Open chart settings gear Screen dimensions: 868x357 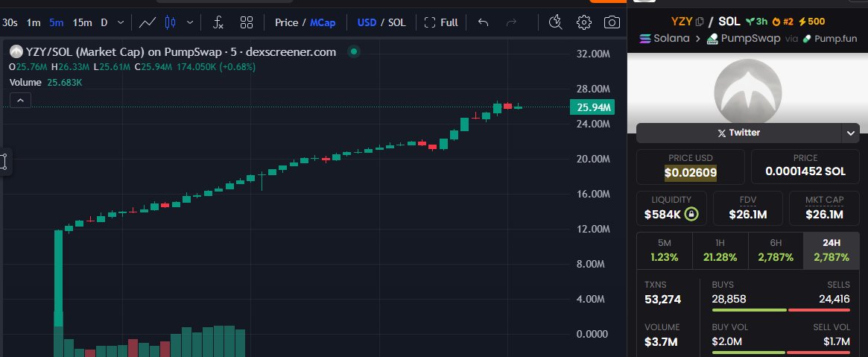(x=583, y=22)
